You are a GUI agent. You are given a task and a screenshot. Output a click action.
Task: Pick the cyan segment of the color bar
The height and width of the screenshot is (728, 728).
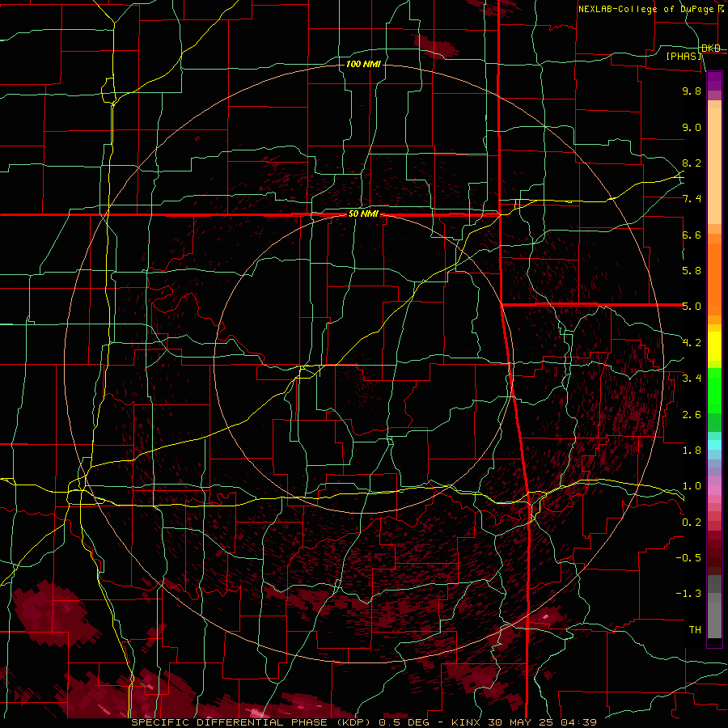coord(714,445)
